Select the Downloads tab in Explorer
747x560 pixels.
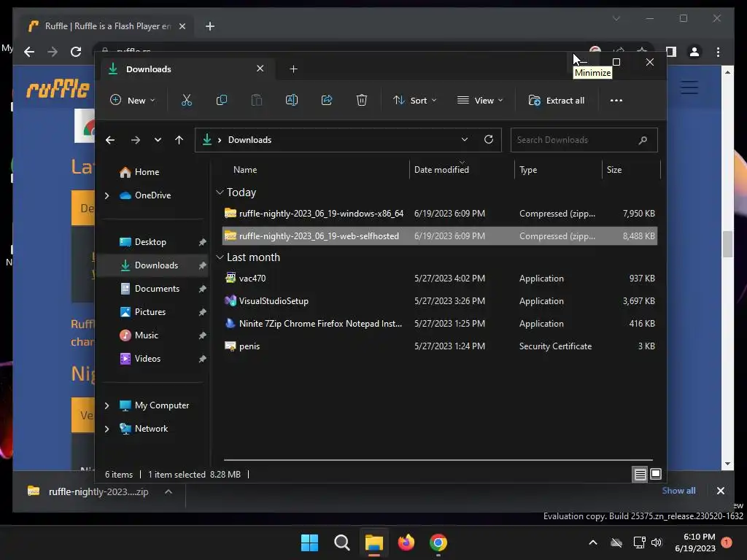tap(186, 69)
